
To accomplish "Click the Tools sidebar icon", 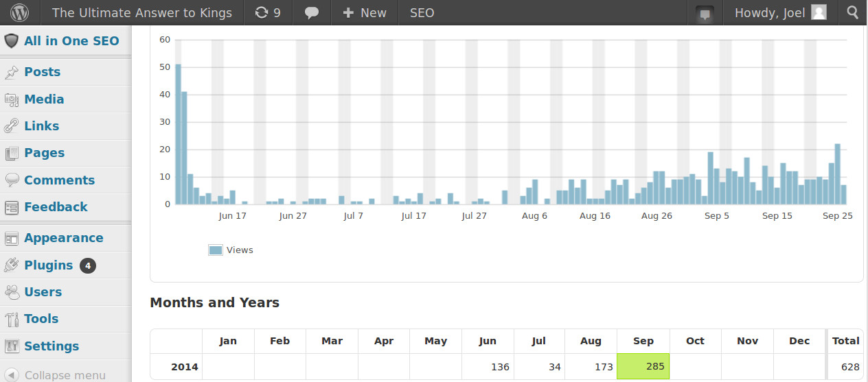I will [x=11, y=319].
